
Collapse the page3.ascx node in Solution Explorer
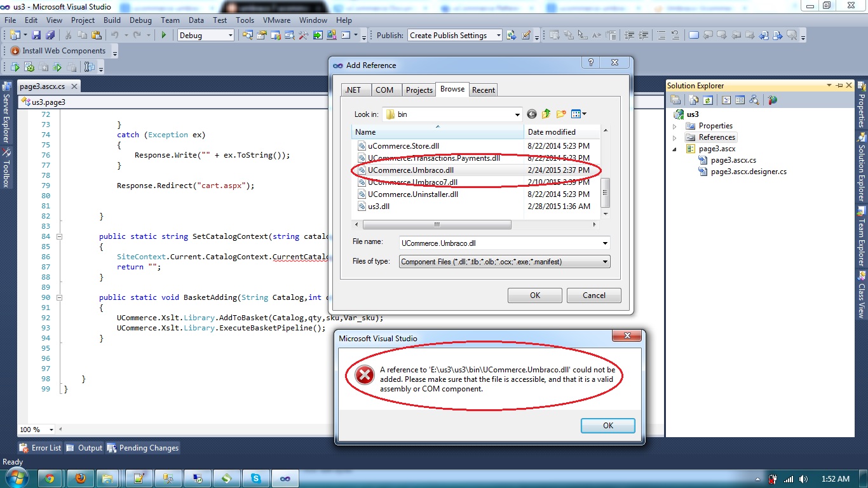coord(675,149)
